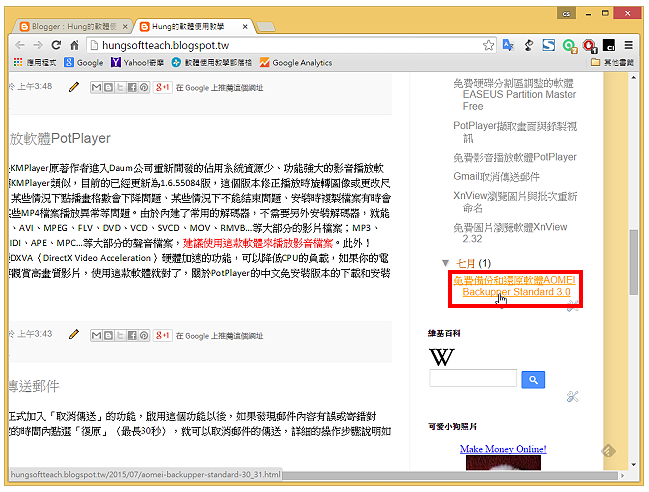Open the Google bookmark

[x=84, y=62]
